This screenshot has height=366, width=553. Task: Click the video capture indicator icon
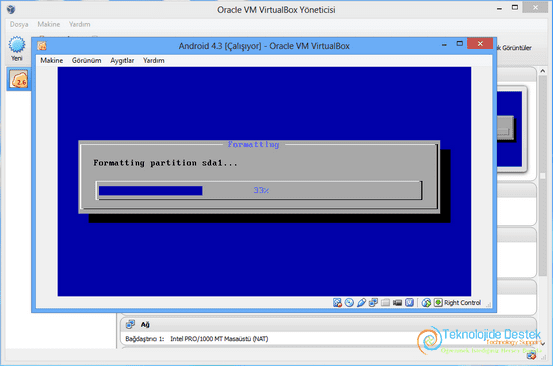pos(397,303)
